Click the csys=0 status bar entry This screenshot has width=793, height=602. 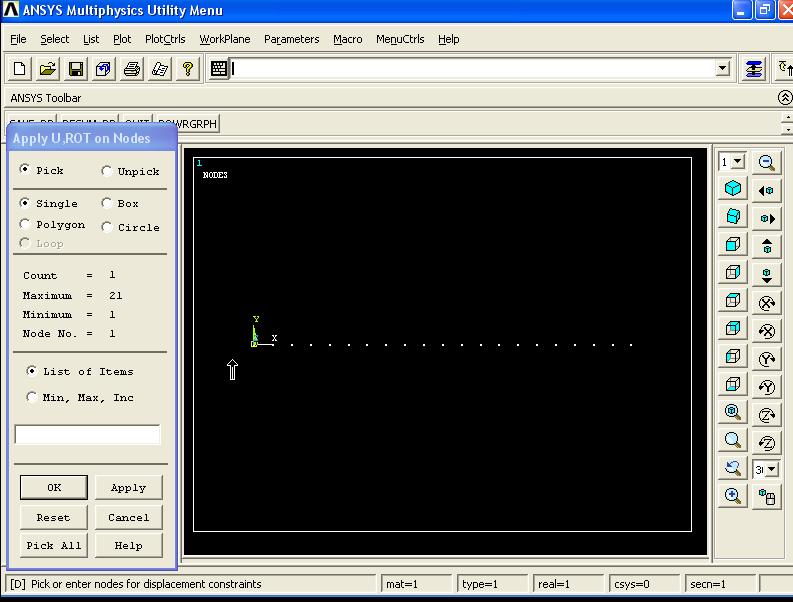644,584
